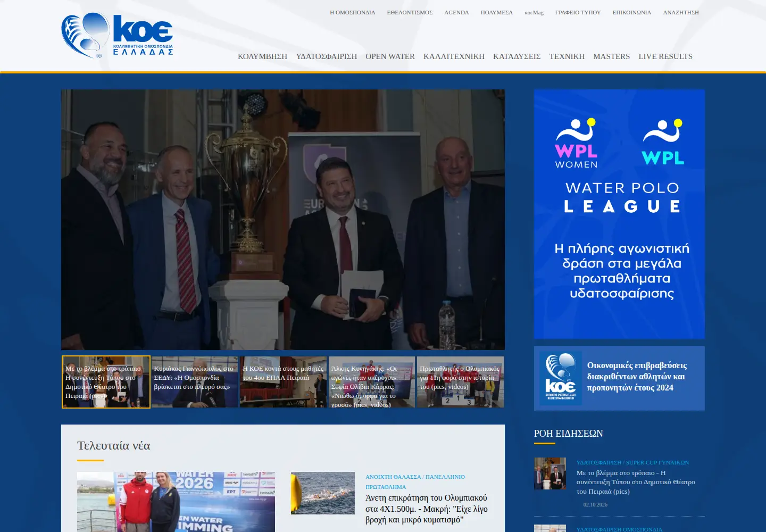Select slide thumbnail 'Με το βλέμμα στο τρόπαιο'
This screenshot has height=532, width=766.
[106, 382]
